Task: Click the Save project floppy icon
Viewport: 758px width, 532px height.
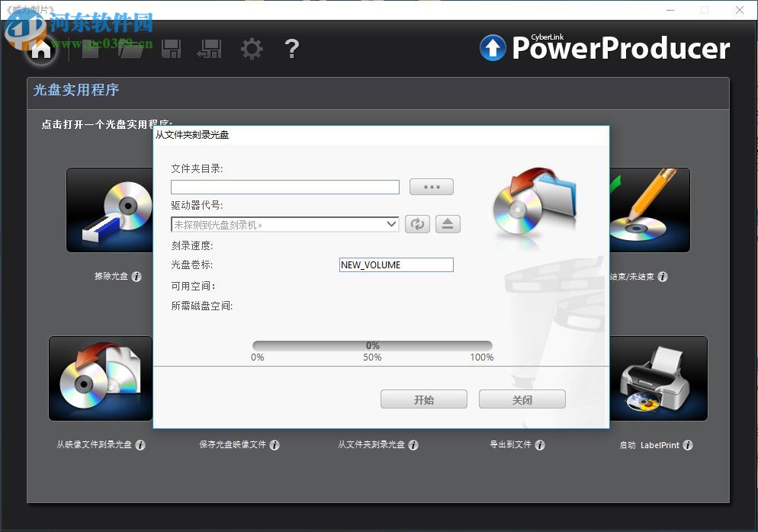Action: click(x=172, y=49)
